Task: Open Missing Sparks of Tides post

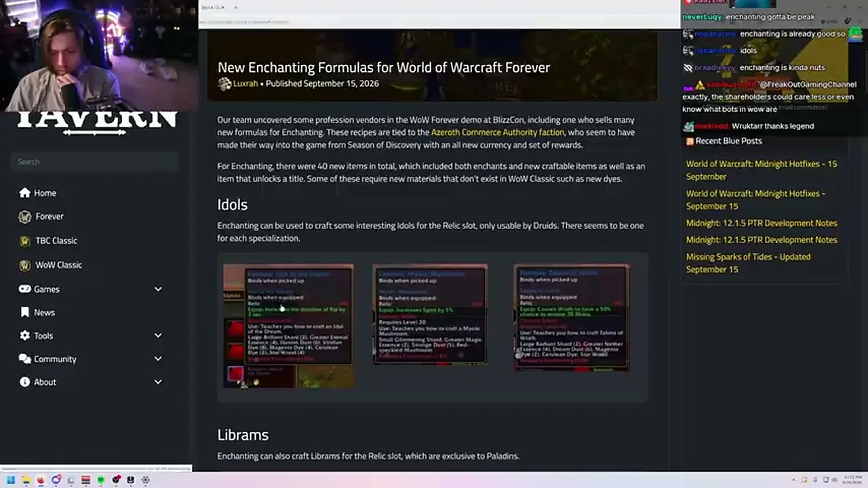Action: pyautogui.click(x=748, y=263)
